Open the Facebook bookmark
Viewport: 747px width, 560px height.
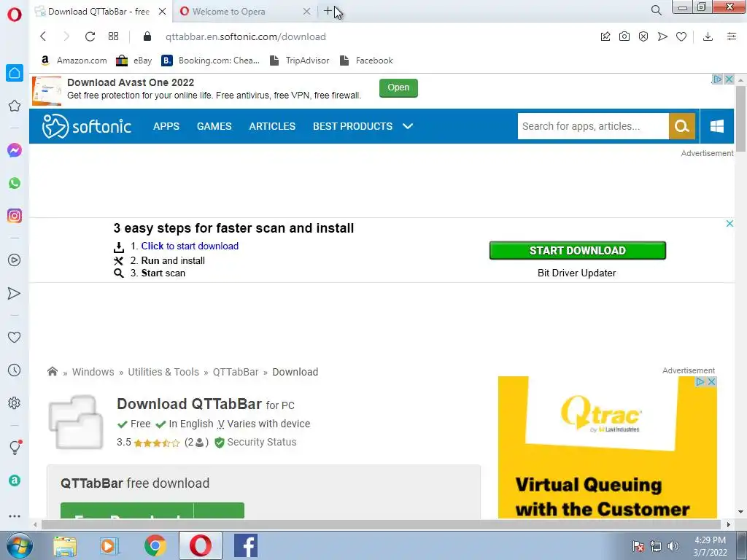(x=366, y=61)
